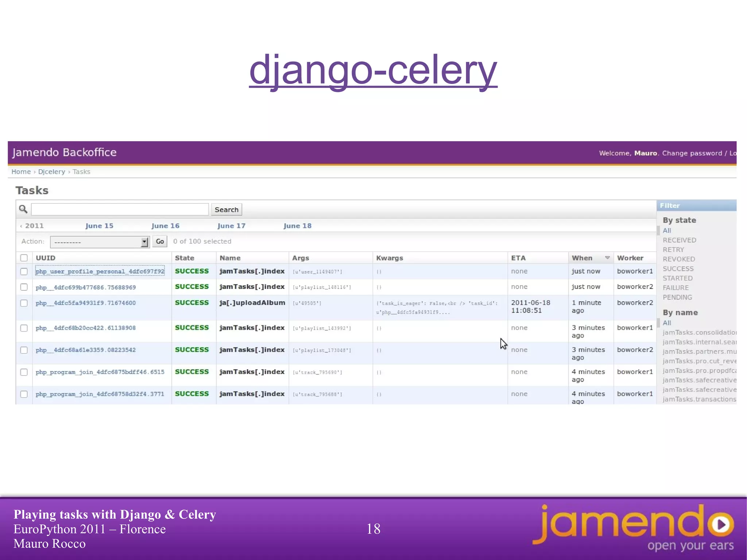Filter tasks by June 17
The height and width of the screenshot is (560, 747).
(x=231, y=226)
